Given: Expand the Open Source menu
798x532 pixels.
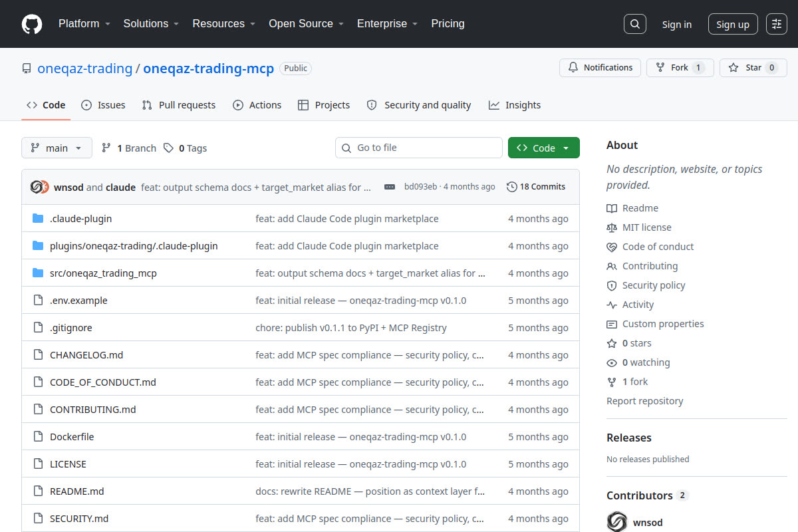Looking at the screenshot, I should click(306, 23).
